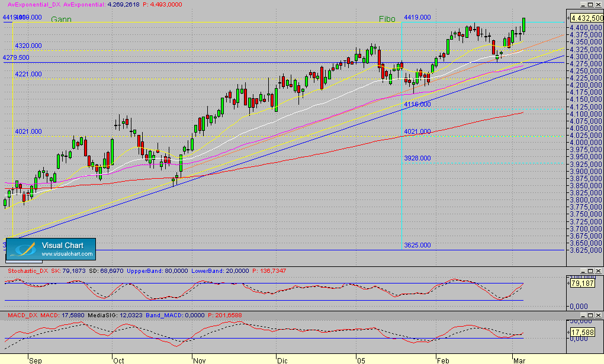Image resolution: width=604 pixels, height=364 pixels.
Task: Select the Stochastic_DX indicator title
Action: point(28,271)
